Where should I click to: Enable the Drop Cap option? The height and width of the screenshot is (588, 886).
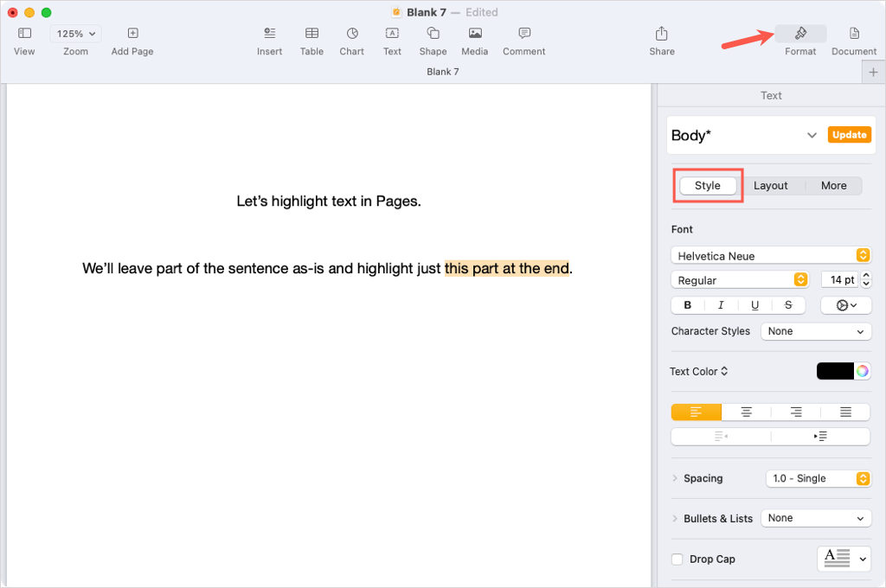point(677,559)
